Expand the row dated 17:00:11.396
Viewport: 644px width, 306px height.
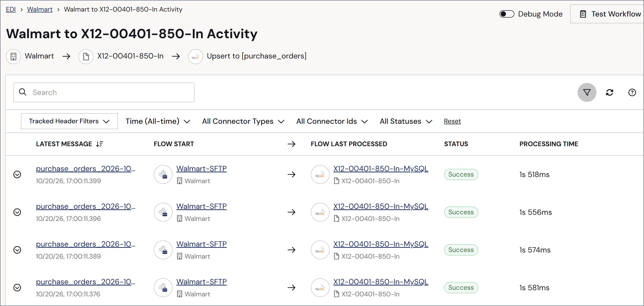point(17,212)
